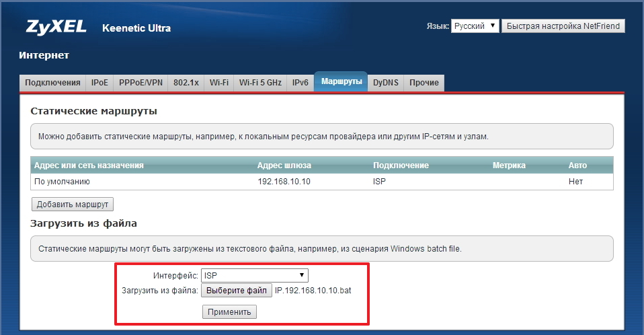
Task: Open the language dropdown set to Русский
Action: point(475,26)
